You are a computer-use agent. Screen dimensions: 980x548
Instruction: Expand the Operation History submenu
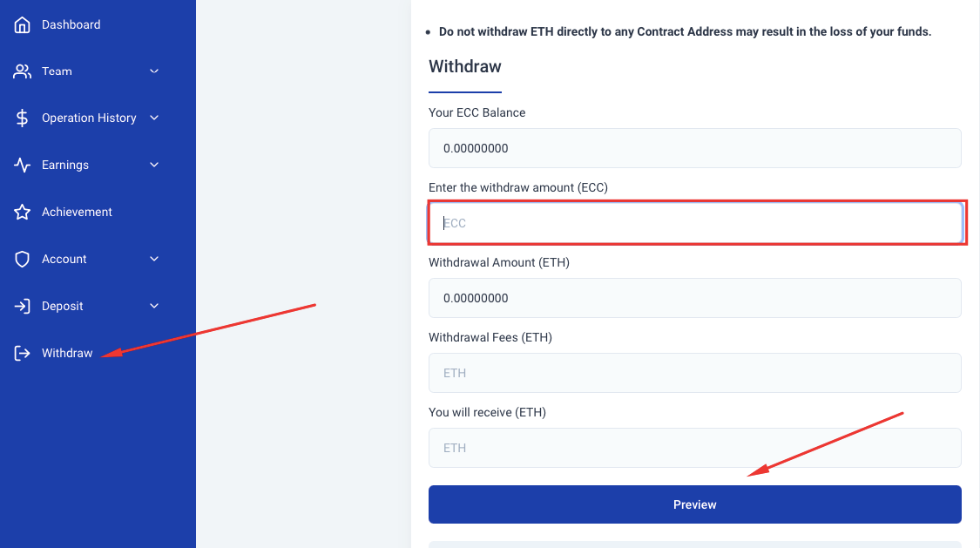pyautogui.click(x=154, y=118)
